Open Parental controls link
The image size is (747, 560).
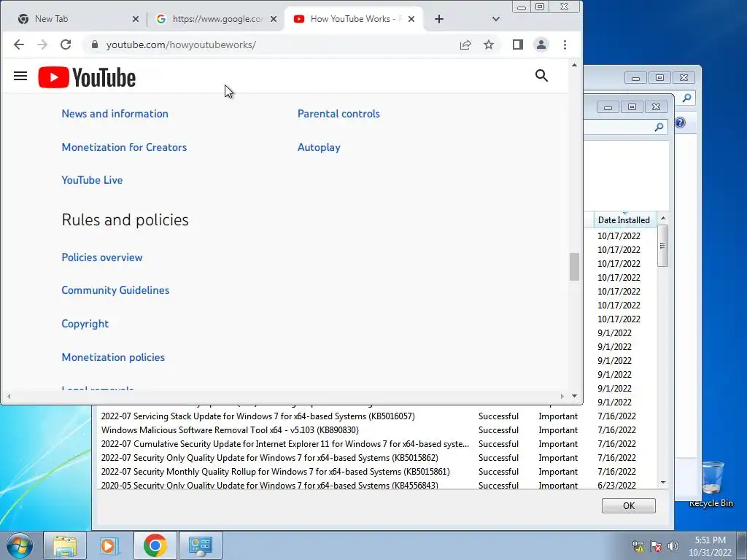338,114
